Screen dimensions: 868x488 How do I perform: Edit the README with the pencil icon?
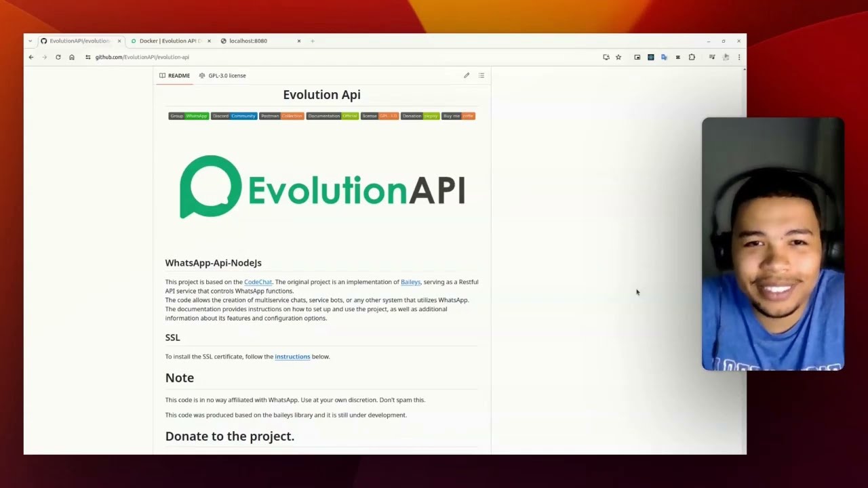(467, 75)
